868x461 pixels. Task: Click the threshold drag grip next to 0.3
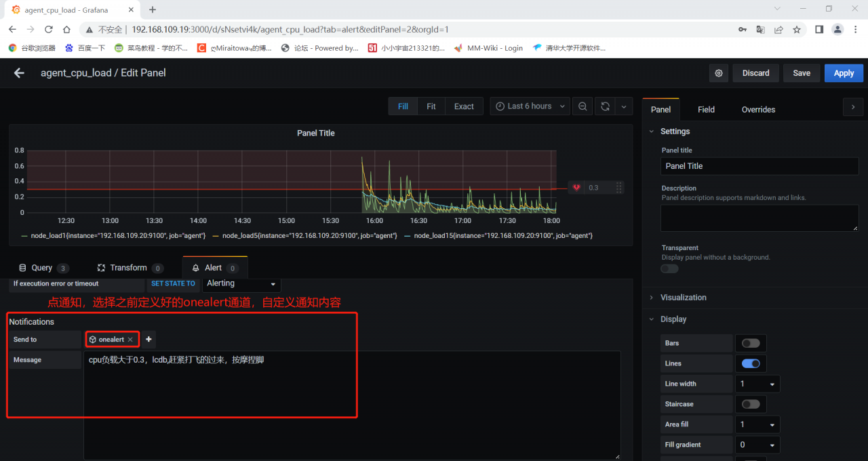pos(618,188)
